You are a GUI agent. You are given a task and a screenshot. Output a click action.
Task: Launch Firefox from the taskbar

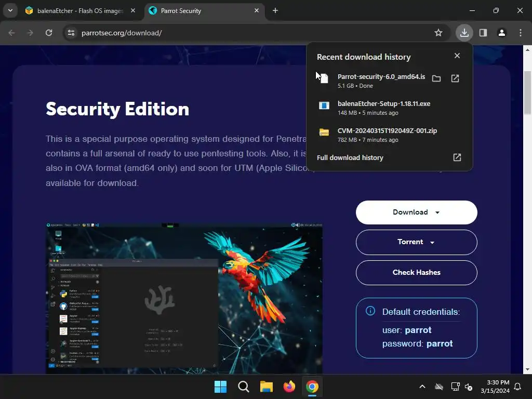(289, 387)
